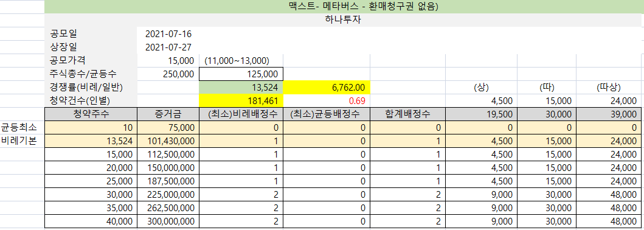Image resolution: width=644 pixels, height=230 pixels.
Task: Select the 청약주수 cell 25,000
Action: coord(91,181)
